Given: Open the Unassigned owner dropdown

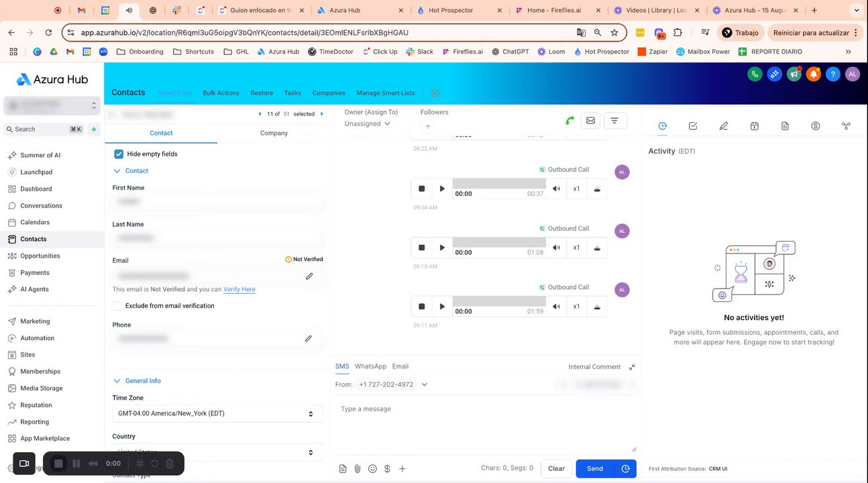Looking at the screenshot, I should pyautogui.click(x=368, y=123).
